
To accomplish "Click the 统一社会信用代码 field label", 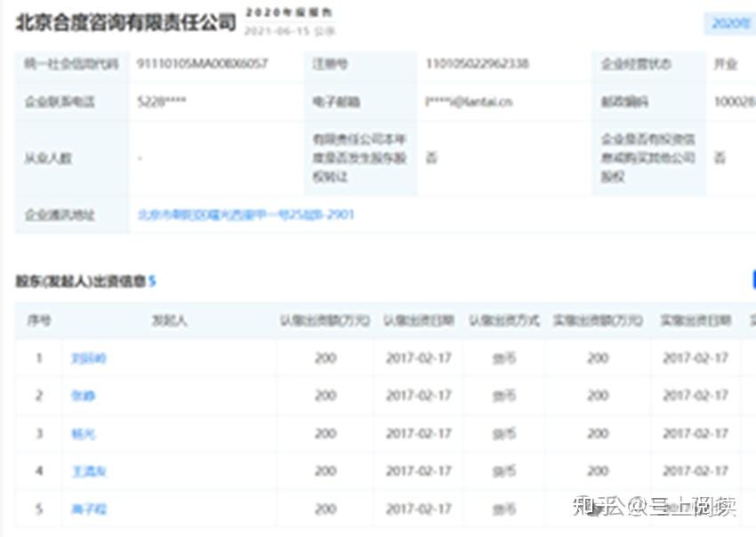I will (x=71, y=64).
